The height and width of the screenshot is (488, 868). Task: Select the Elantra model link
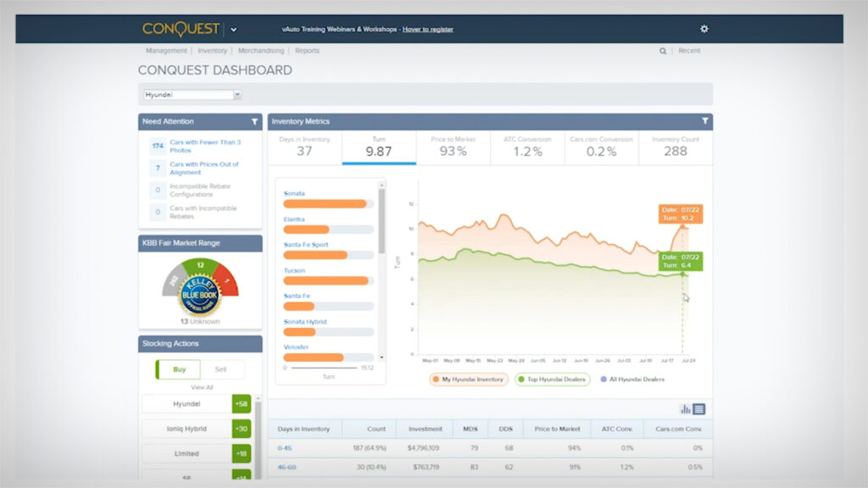click(294, 219)
